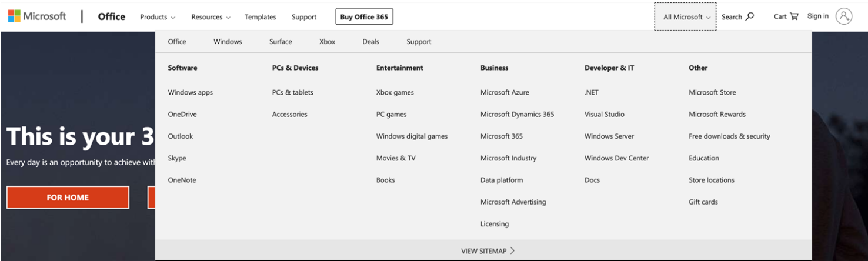Open Free downloads & security link
Image resolution: width=868 pixels, height=261 pixels.
click(x=729, y=136)
